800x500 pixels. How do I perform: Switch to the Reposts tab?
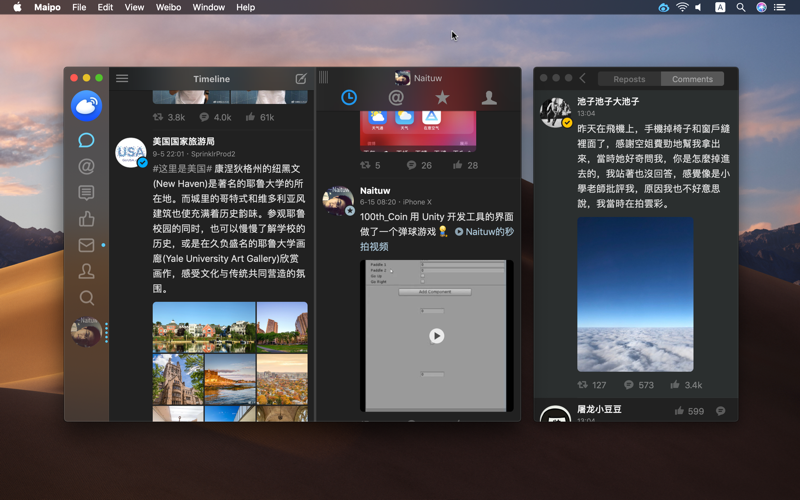coord(629,79)
